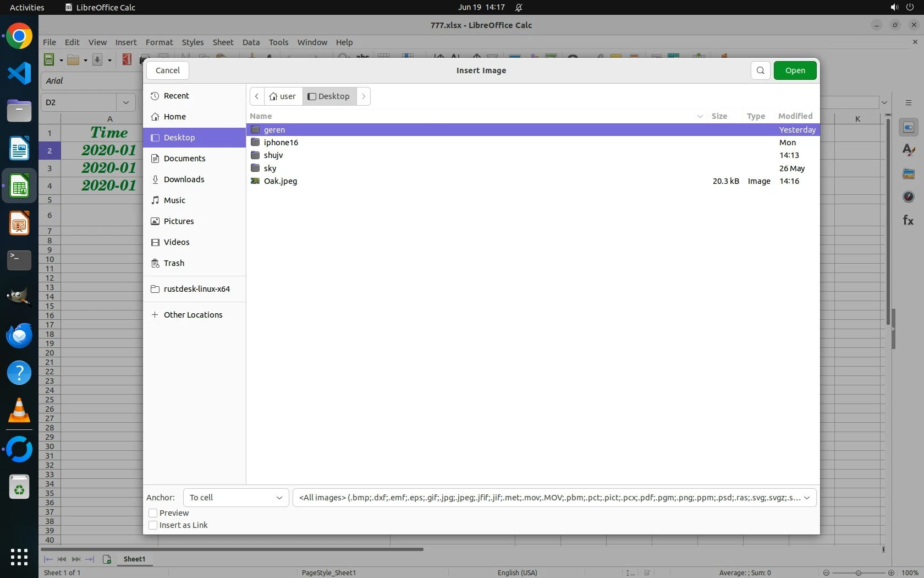The height and width of the screenshot is (578, 924).
Task: Choose Pictures in the places sidebar
Action: (x=179, y=221)
